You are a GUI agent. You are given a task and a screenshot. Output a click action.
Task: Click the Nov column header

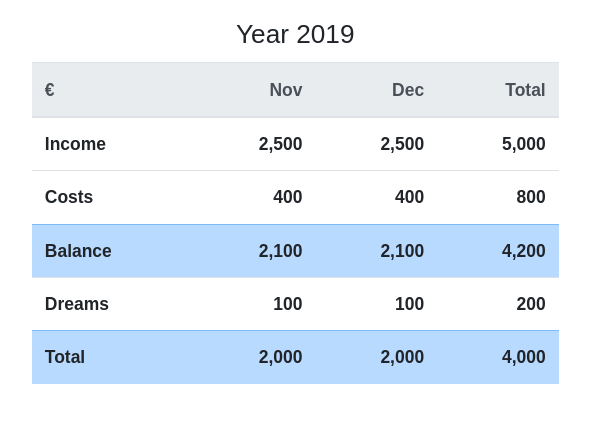286,90
